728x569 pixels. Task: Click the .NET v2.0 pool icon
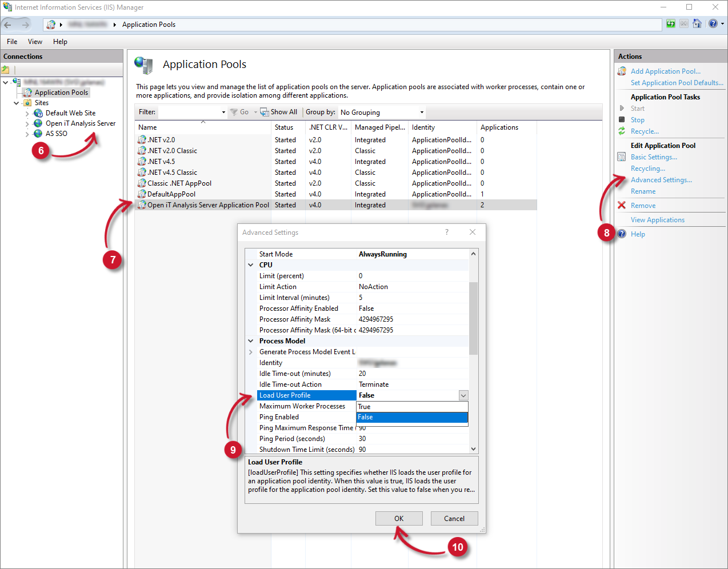coord(142,139)
